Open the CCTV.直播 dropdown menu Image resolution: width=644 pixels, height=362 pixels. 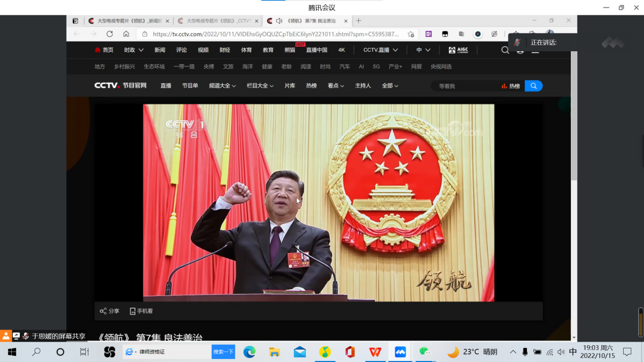380,50
